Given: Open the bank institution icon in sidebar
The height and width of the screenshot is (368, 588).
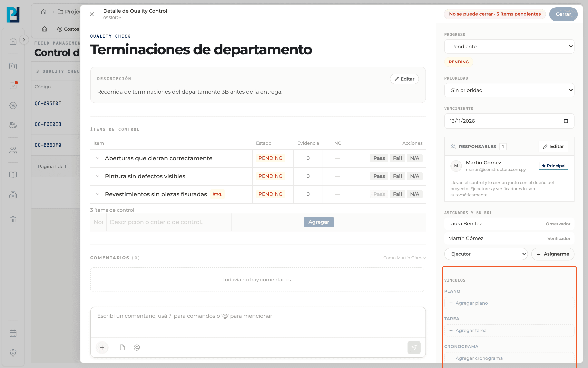Looking at the screenshot, I should click(x=13, y=220).
